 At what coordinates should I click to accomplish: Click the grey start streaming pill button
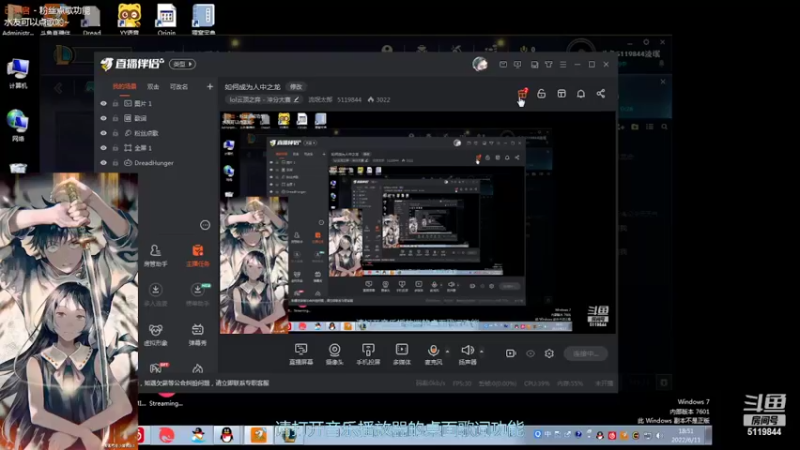[586, 354]
